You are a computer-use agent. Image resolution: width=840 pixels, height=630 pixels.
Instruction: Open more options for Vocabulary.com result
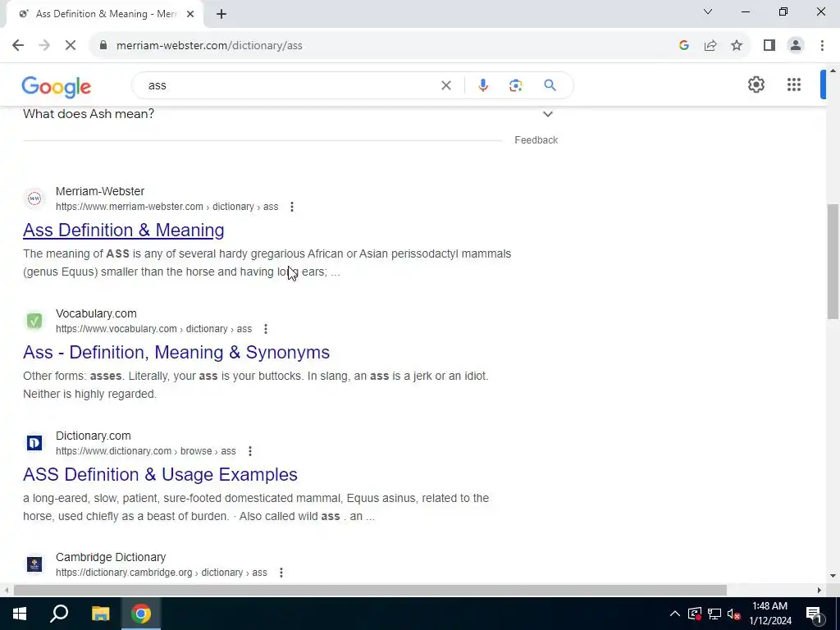[265, 329]
